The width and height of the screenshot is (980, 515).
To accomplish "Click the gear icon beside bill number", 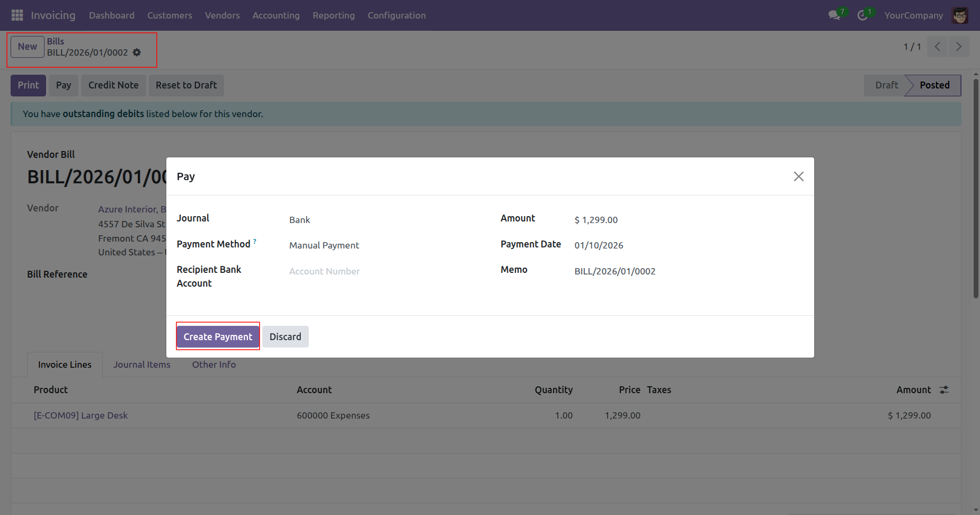I will pos(137,52).
